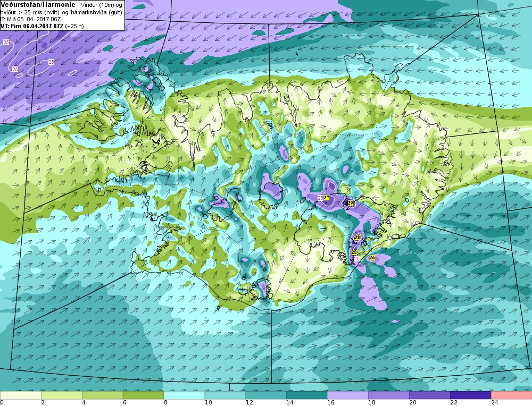Select the 8–10 m/s light cyan legend swatch
Screen dimensions: 532x406
click(x=184, y=395)
